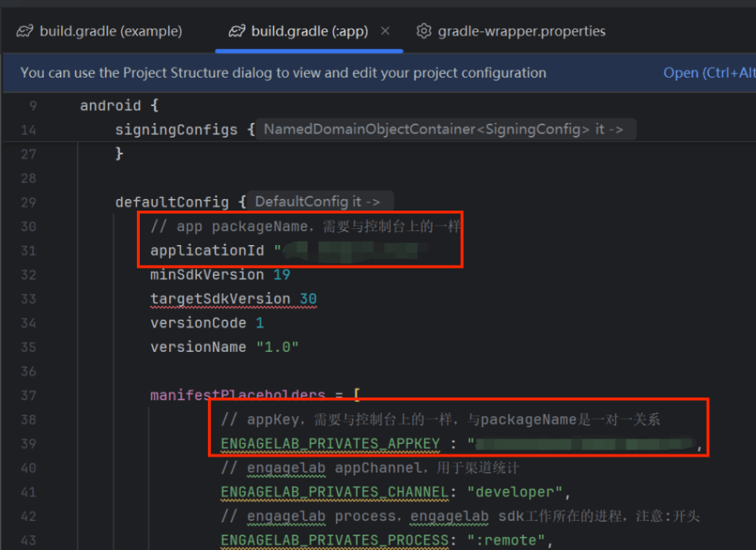The height and width of the screenshot is (550, 756).
Task: Place cursor on 'android {' line
Action: [x=119, y=105]
